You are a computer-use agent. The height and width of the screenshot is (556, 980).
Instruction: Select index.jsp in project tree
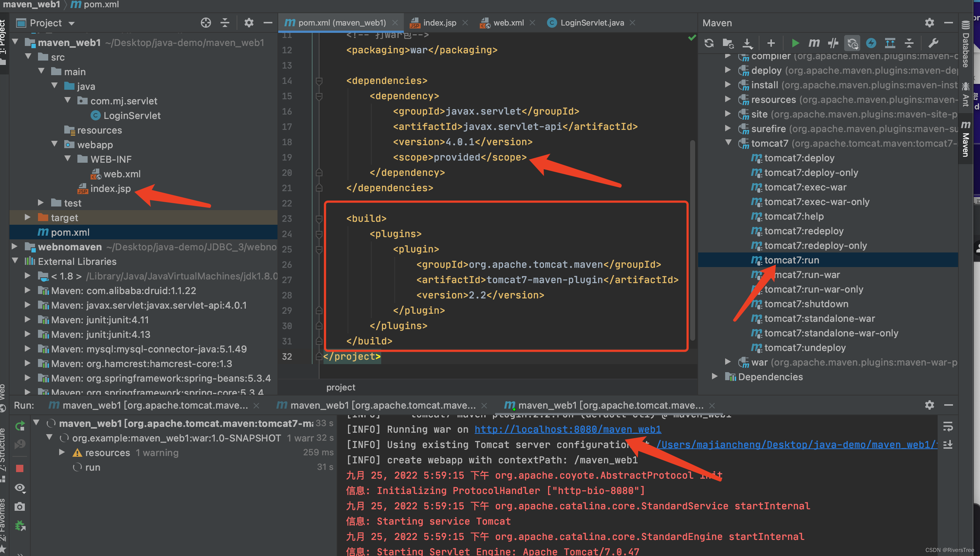click(x=110, y=189)
